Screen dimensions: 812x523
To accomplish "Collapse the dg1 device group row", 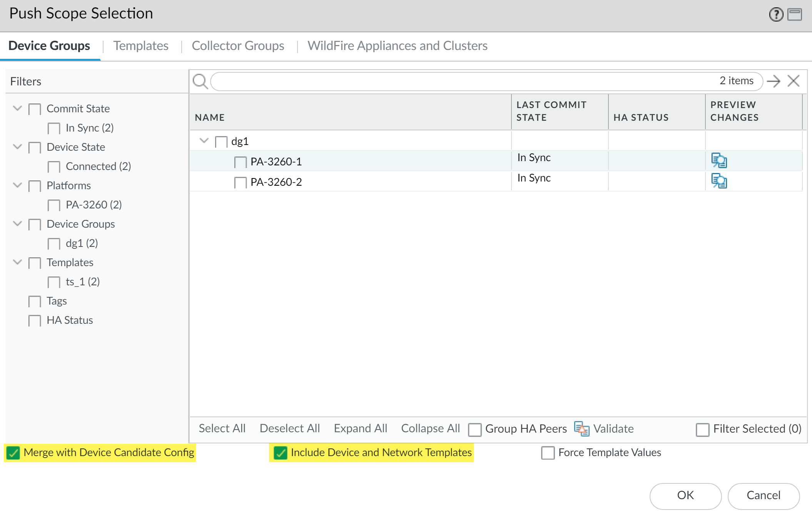I will (x=204, y=141).
